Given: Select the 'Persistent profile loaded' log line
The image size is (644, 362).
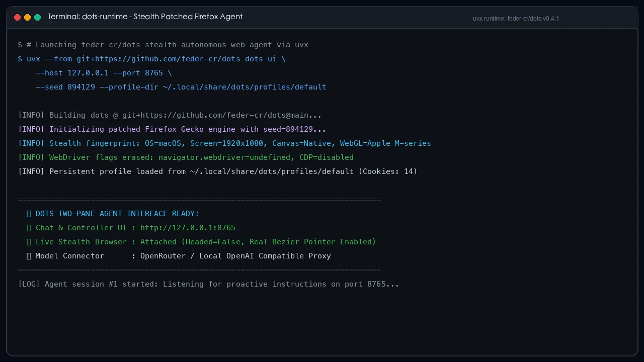Looking at the screenshot, I should point(218,171).
